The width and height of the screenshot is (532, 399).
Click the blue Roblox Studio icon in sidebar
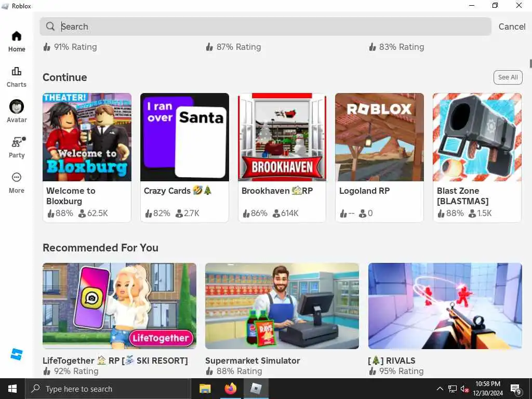coord(16,354)
